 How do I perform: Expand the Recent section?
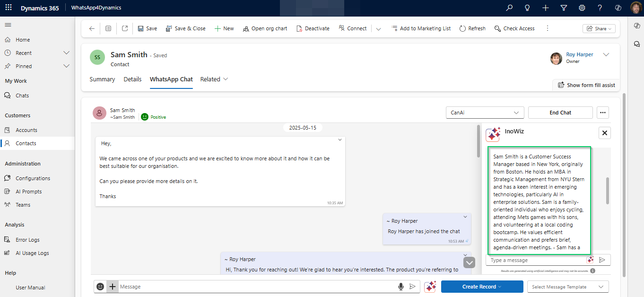(66, 53)
